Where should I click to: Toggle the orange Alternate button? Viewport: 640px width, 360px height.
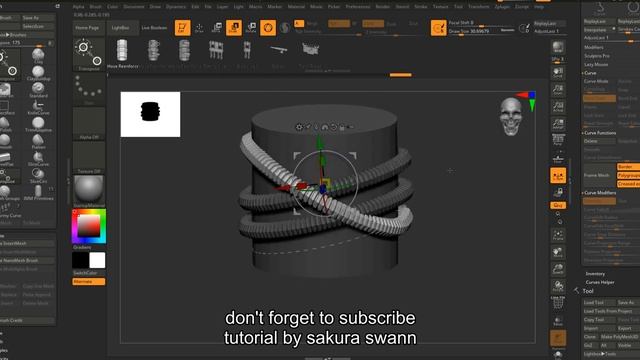(89, 282)
